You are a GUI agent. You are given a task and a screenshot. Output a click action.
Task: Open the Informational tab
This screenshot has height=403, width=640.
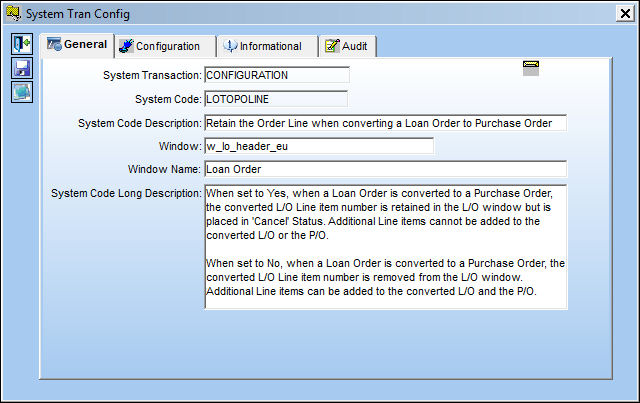(x=267, y=46)
